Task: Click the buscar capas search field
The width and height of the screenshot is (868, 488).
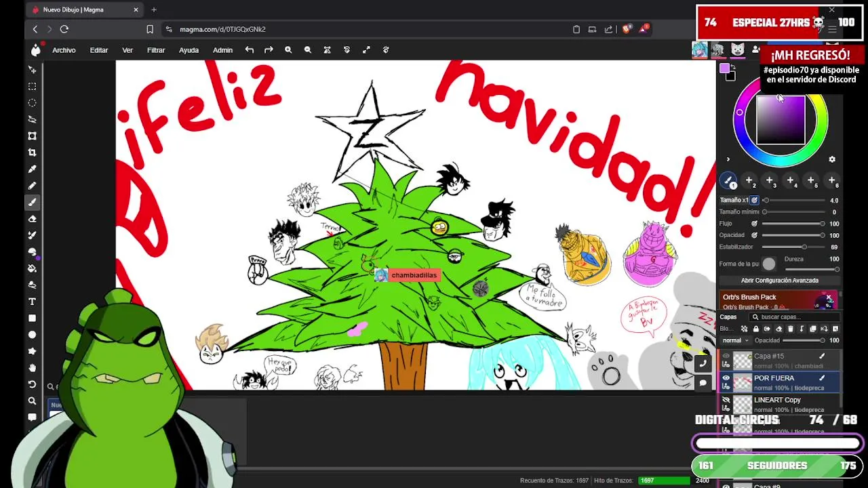Action: (793, 317)
